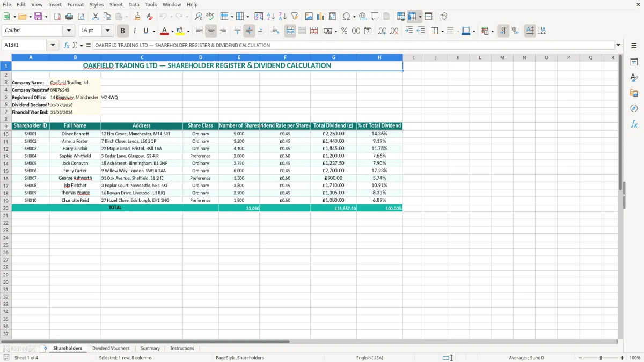Toggle AutoFilter funnel icon
This screenshot has width=644, height=362.
294,17
